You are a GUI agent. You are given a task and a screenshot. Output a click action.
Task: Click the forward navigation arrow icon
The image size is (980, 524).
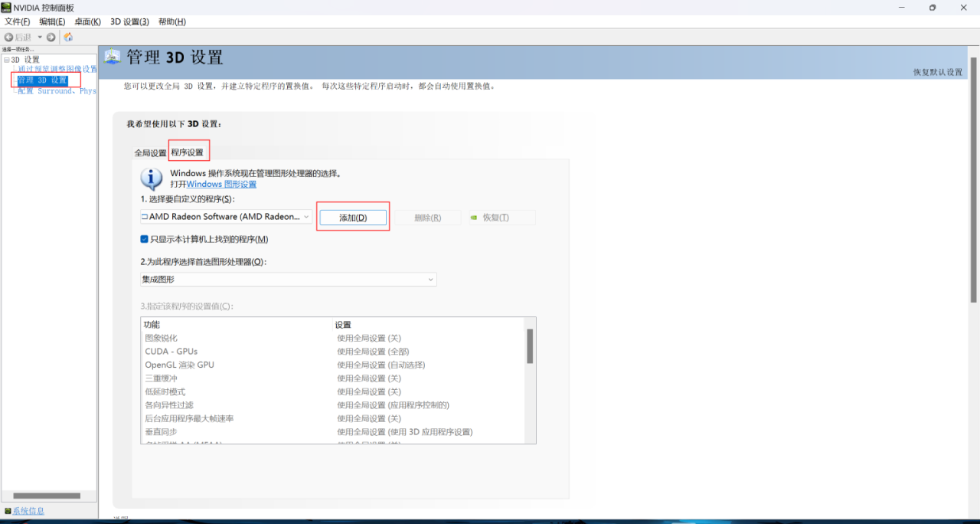point(51,36)
